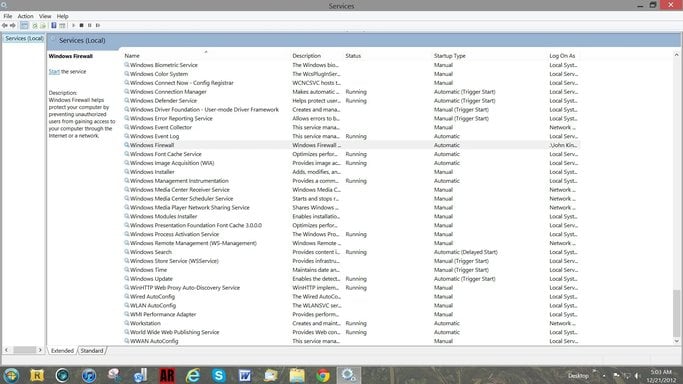Click the vertical scrollbar up arrow
The image size is (683, 384).
click(x=676, y=55)
